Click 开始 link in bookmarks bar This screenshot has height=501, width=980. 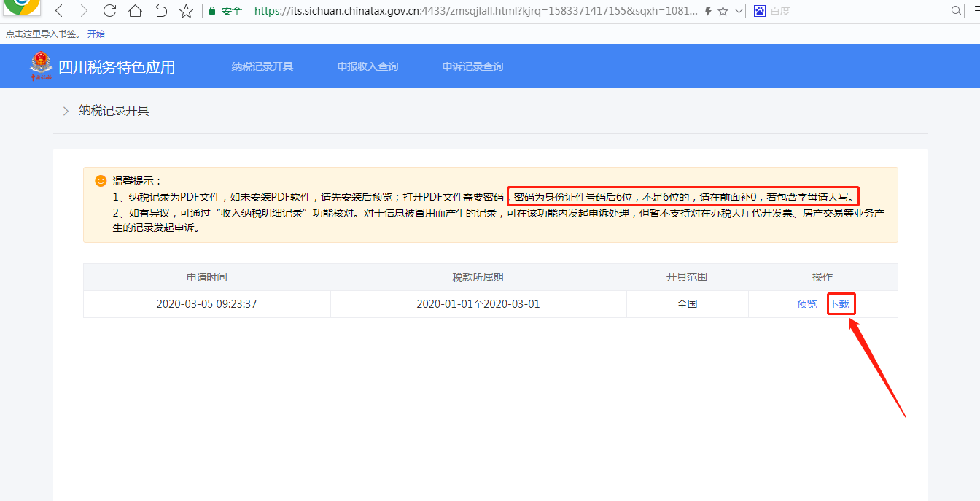click(96, 34)
